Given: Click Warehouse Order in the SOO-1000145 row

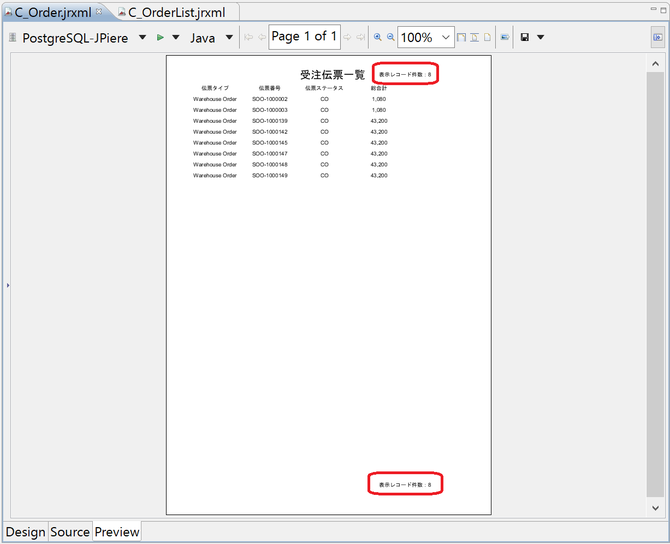Looking at the screenshot, I should (215, 143).
